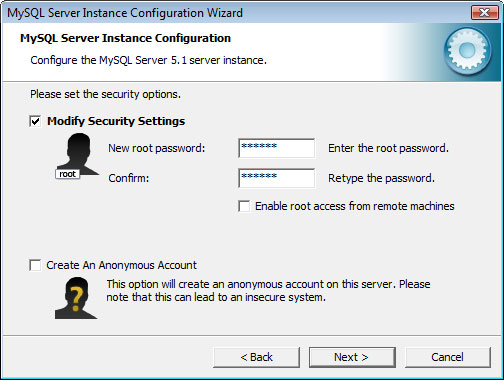The height and width of the screenshot is (380, 504).
Task: Click the 'Modify Security Settings' label text
Action: click(116, 121)
